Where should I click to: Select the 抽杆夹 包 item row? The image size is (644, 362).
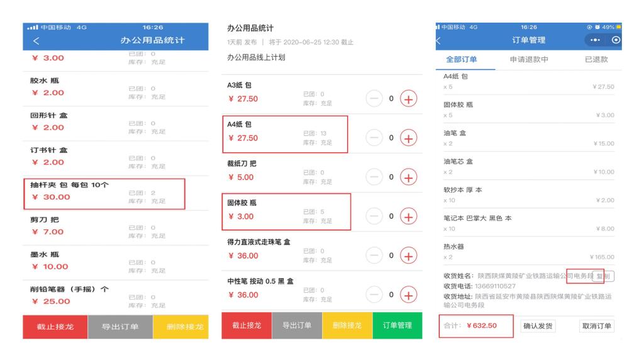tap(104, 193)
